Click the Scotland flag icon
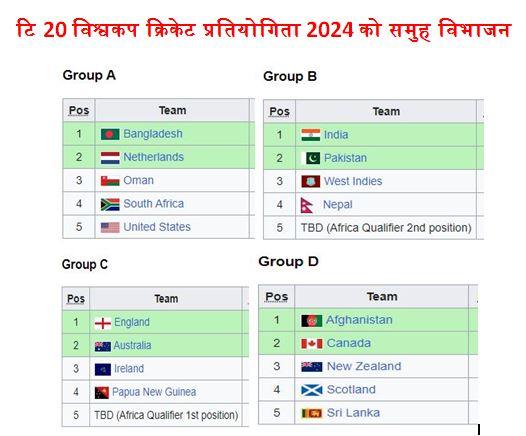 click(312, 390)
